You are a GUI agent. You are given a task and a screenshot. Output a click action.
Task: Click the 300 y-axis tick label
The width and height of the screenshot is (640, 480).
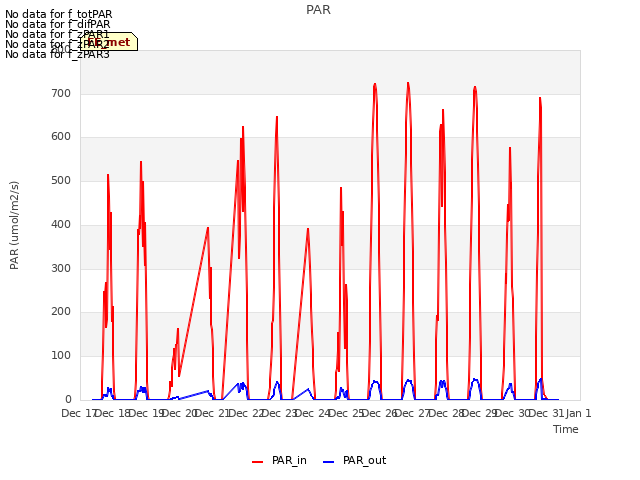pos(61,268)
